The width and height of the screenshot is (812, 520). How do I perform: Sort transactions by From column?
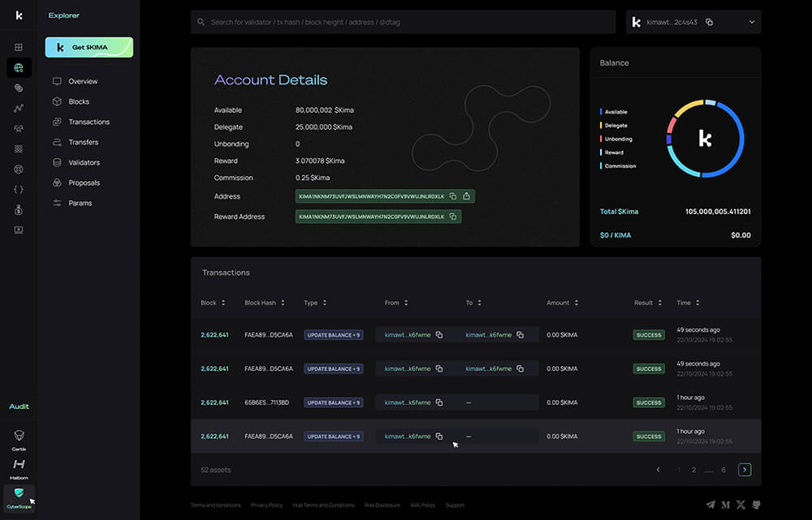coord(406,303)
